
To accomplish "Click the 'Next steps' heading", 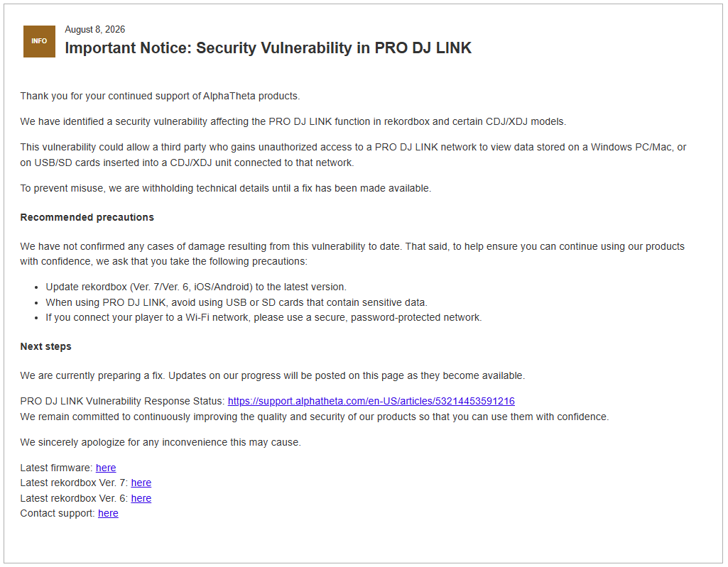I will pyautogui.click(x=45, y=346).
